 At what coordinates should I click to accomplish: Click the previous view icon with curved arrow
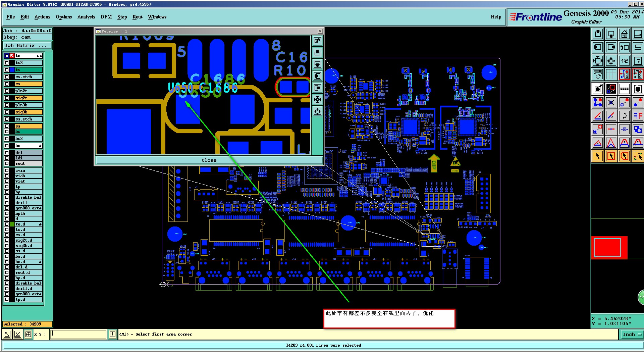pos(625,47)
